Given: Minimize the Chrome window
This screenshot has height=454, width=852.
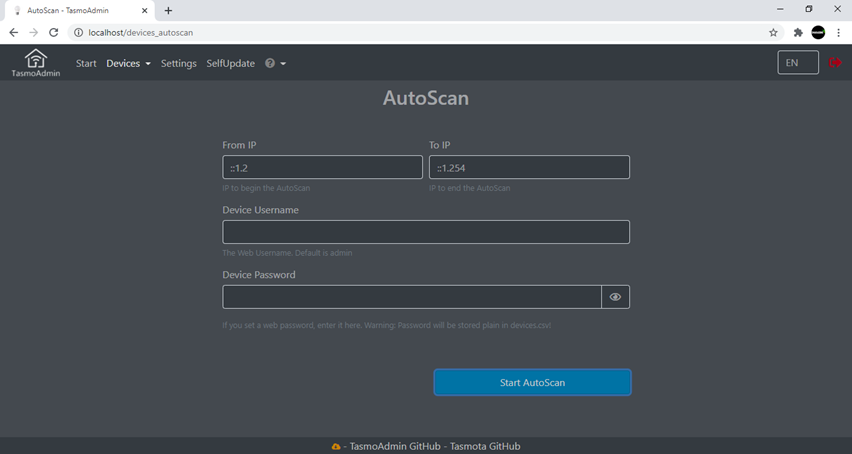Looking at the screenshot, I should [x=780, y=9].
